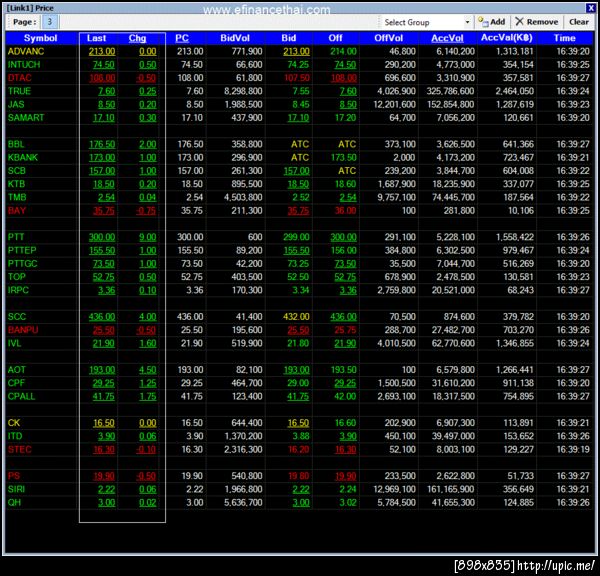600x576 pixels.
Task: Select the BANPU symbol
Action: coord(23,330)
